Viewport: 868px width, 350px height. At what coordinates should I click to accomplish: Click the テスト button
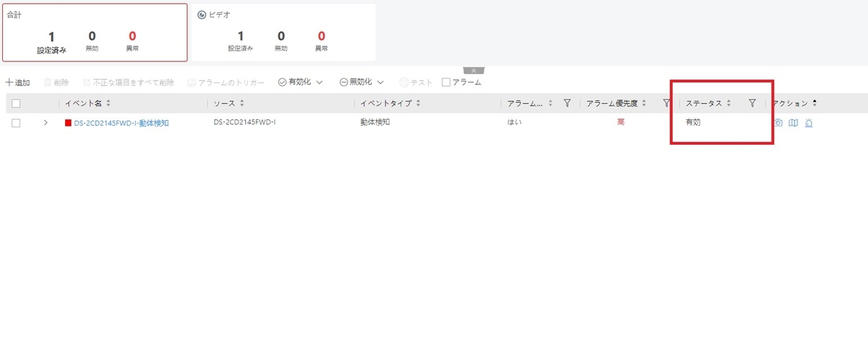(x=416, y=82)
